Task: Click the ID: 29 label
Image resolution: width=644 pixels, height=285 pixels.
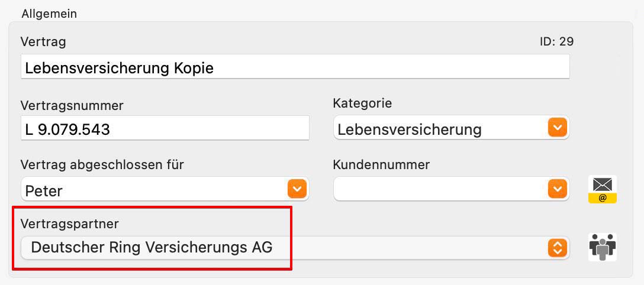Action: coord(556,41)
